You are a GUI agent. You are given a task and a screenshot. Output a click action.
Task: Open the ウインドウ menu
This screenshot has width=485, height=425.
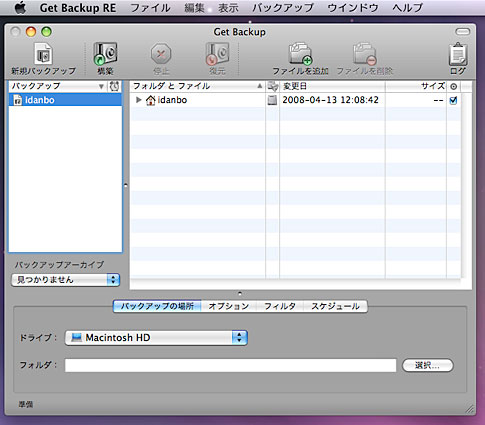353,8
